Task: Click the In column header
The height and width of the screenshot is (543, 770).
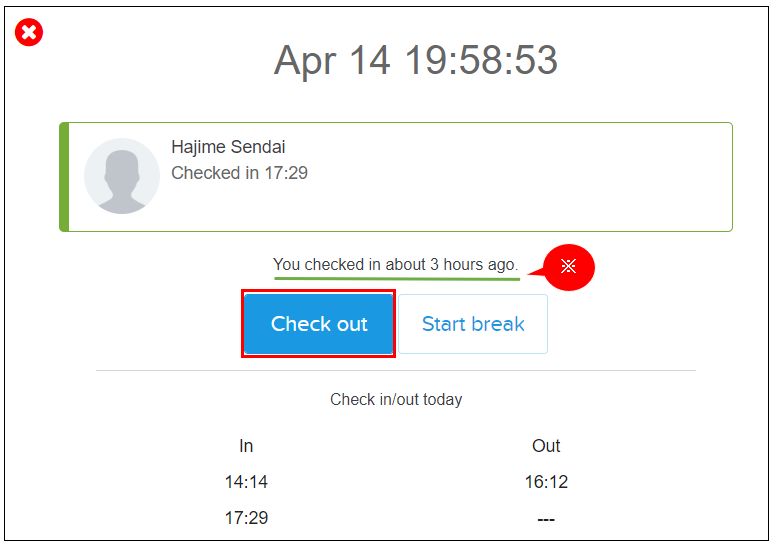Action: pyautogui.click(x=246, y=446)
